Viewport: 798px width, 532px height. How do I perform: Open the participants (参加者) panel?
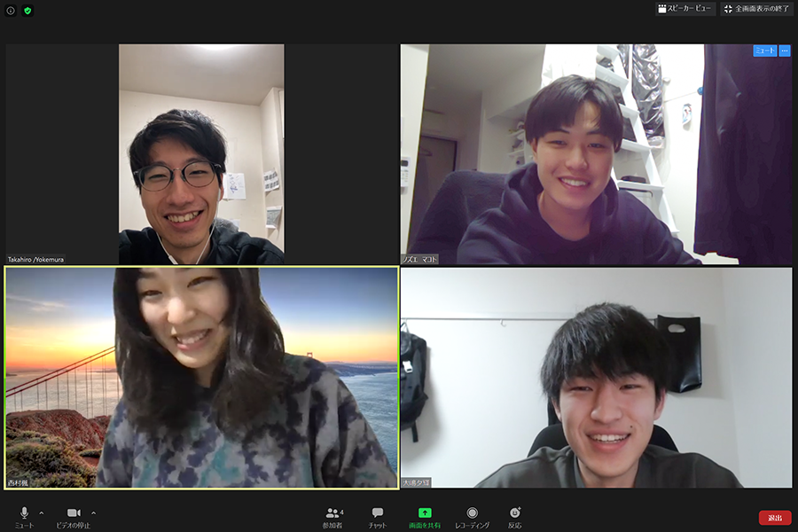click(334, 517)
